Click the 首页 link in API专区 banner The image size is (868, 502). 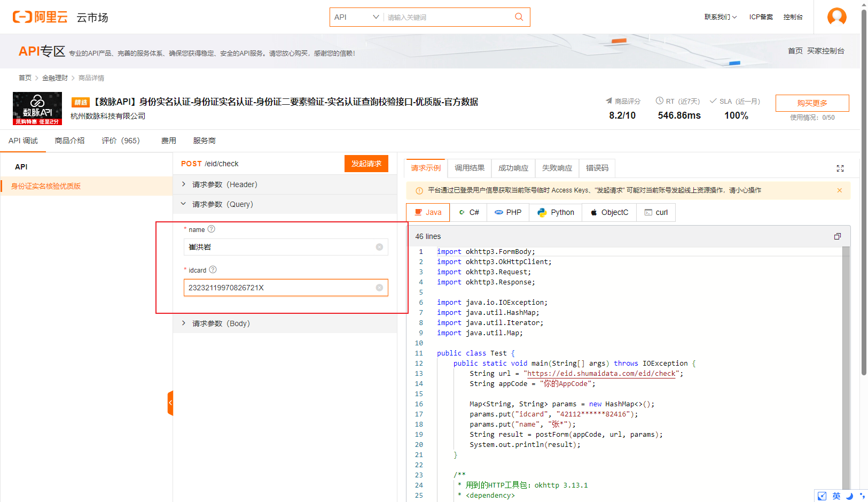795,51
